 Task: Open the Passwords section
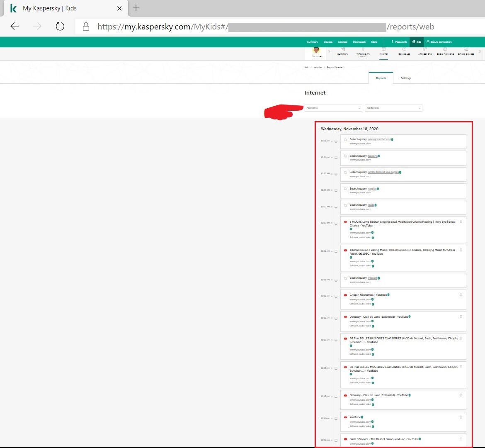[x=399, y=42]
